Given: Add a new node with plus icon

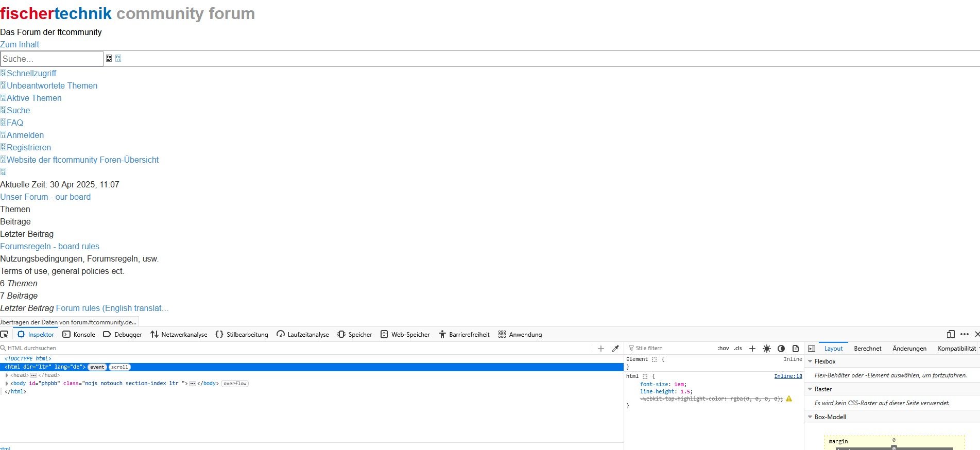Looking at the screenshot, I should pyautogui.click(x=600, y=349).
